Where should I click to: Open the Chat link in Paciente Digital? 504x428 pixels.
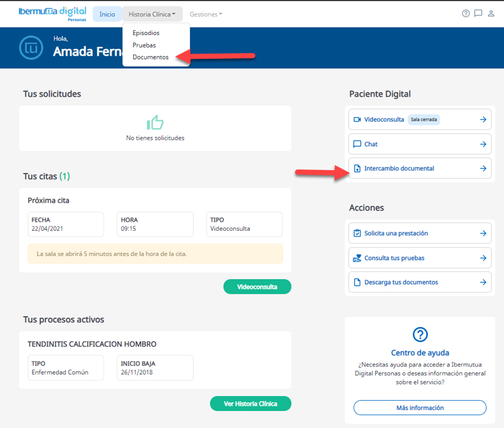(420, 144)
